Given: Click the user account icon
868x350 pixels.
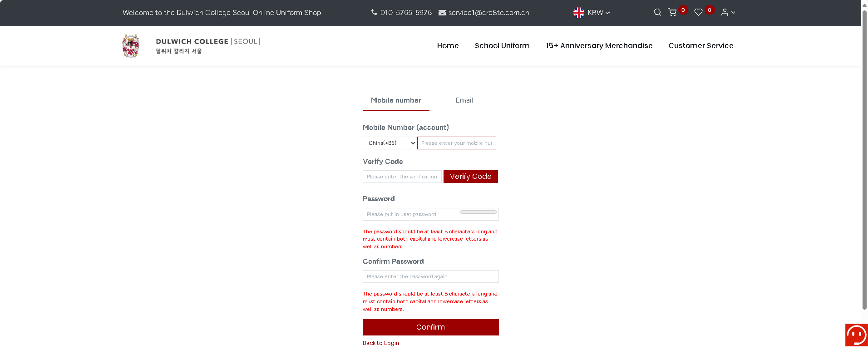Looking at the screenshot, I should [x=725, y=12].
